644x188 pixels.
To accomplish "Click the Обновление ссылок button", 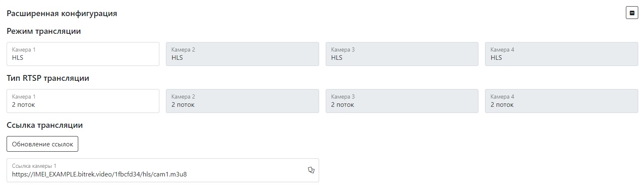I will [42, 144].
